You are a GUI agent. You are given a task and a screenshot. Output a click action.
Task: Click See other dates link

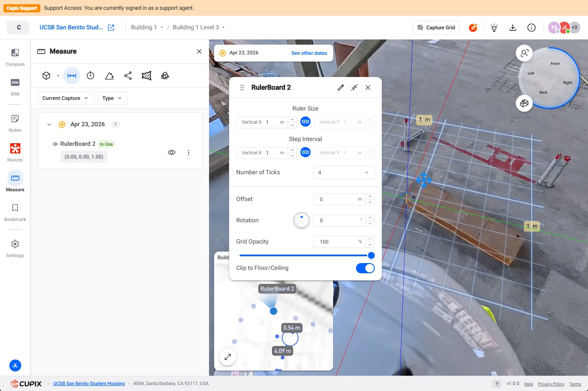309,53
